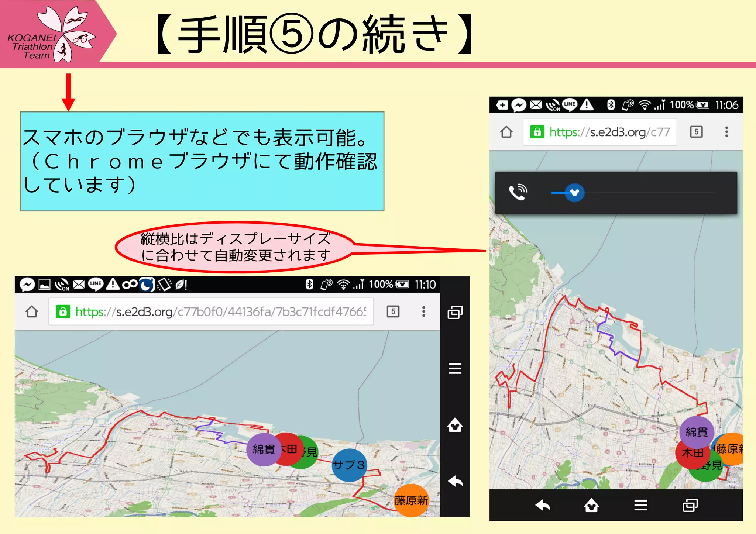756x534 pixels.
Task: Tap the 11:10 clock in the landscape status bar
Action: click(425, 285)
